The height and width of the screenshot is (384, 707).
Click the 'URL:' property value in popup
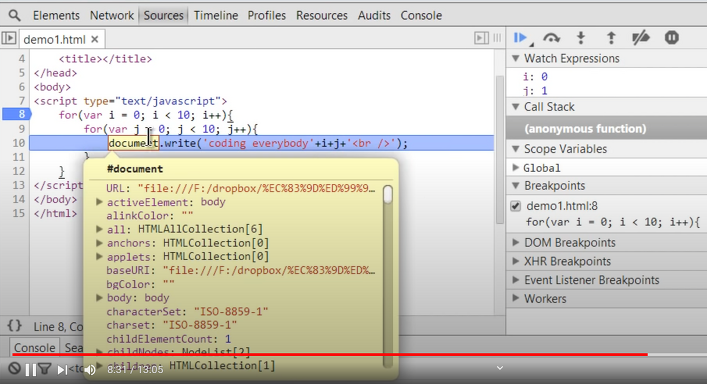[x=256, y=188]
